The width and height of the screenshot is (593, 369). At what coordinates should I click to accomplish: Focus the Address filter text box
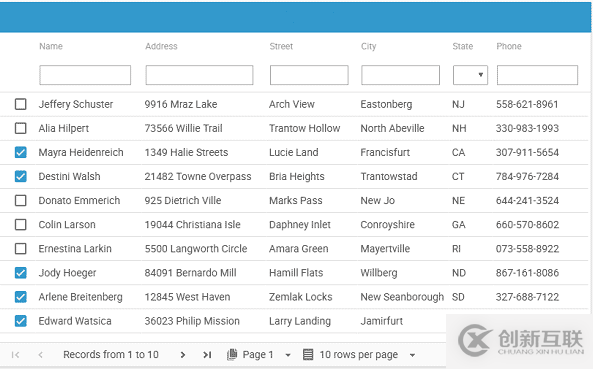click(x=199, y=75)
